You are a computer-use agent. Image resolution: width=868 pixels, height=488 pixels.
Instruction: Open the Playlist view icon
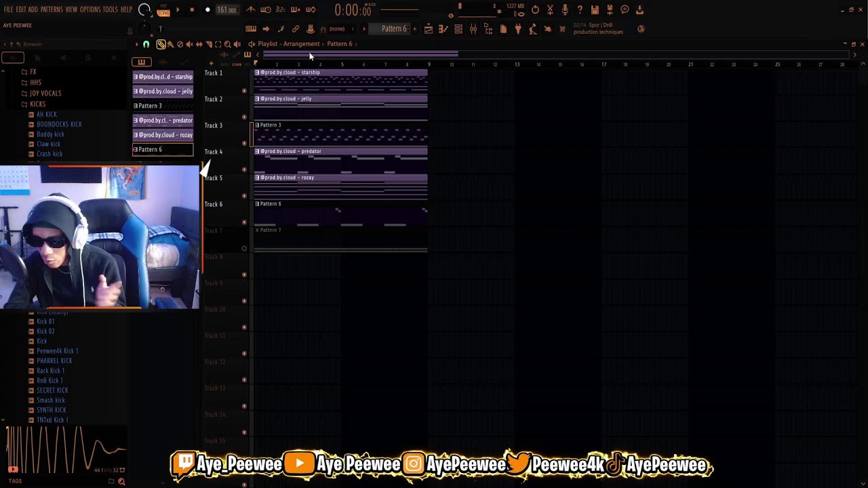point(429,29)
